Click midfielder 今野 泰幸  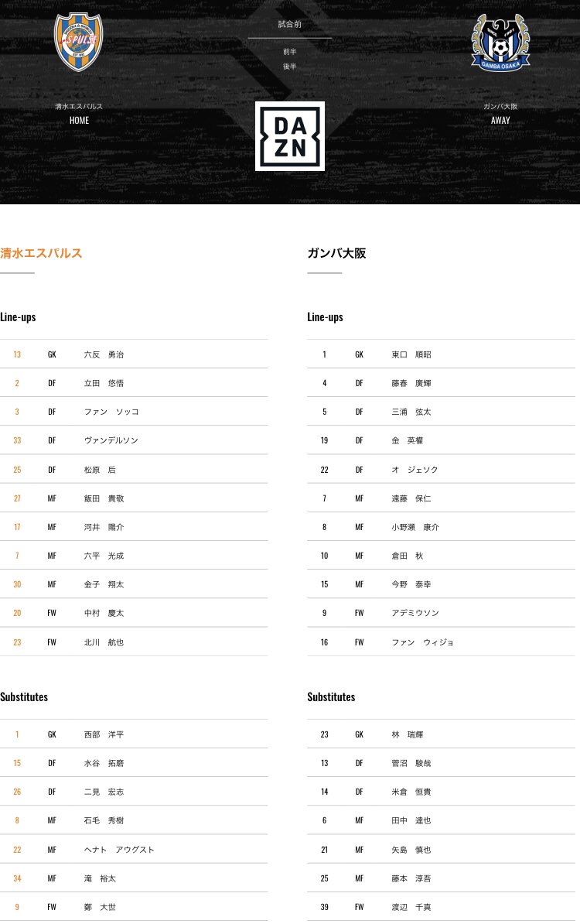click(411, 584)
